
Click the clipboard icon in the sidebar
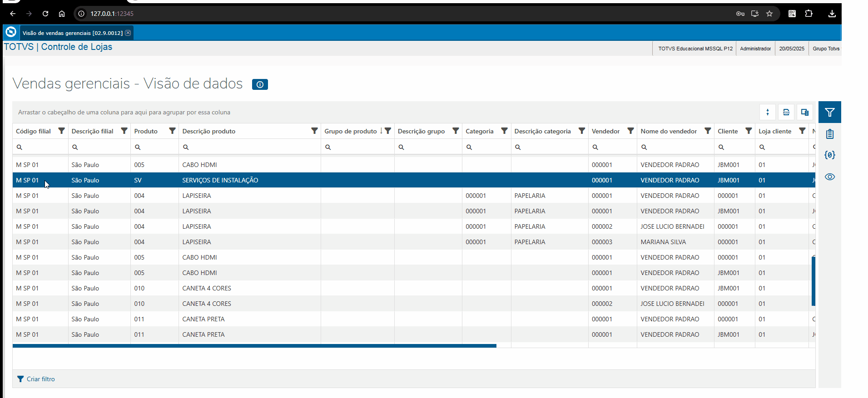(x=830, y=134)
